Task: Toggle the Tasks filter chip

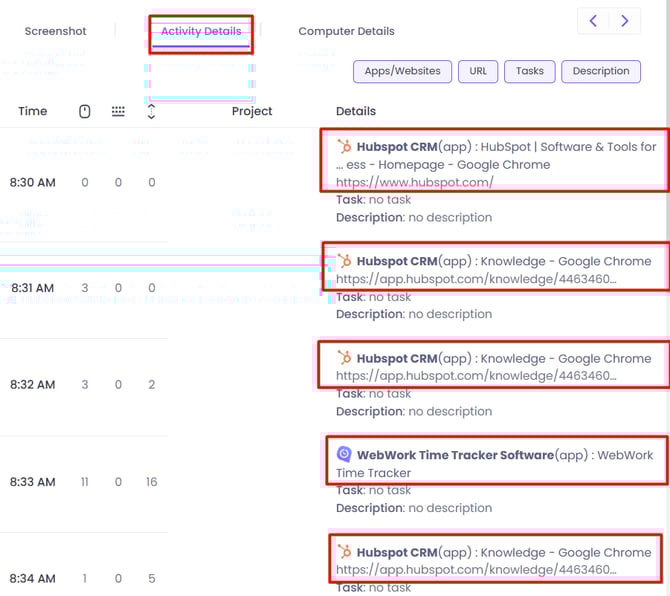Action: click(x=530, y=71)
